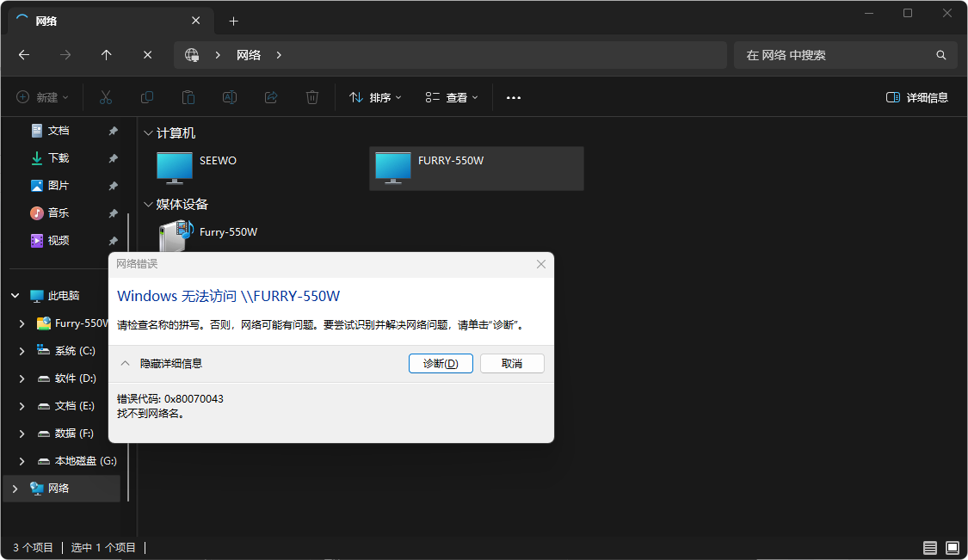
Task: Collapse the 媒体设备 group
Action: 148,205
